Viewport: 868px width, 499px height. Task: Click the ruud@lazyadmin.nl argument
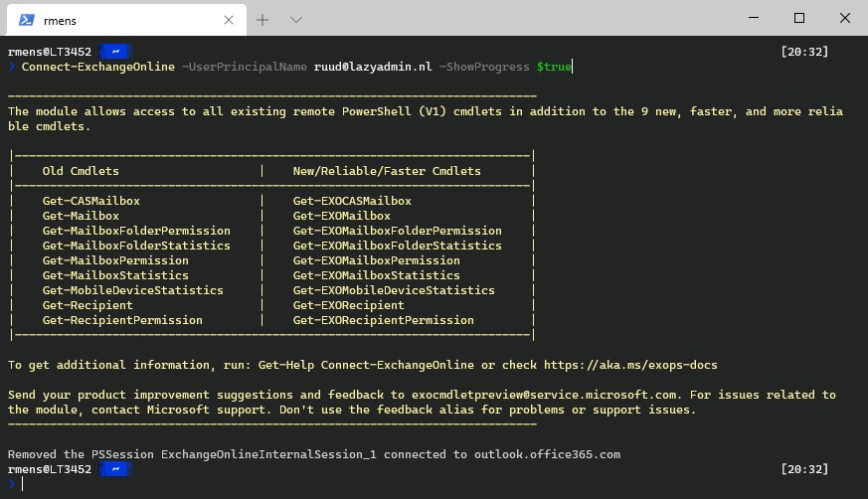point(373,67)
